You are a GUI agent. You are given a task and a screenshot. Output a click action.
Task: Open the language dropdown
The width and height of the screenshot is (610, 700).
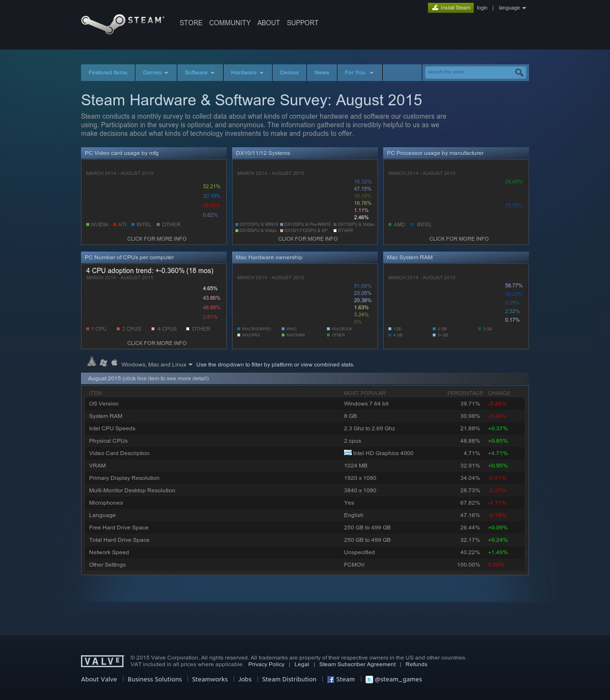point(512,8)
